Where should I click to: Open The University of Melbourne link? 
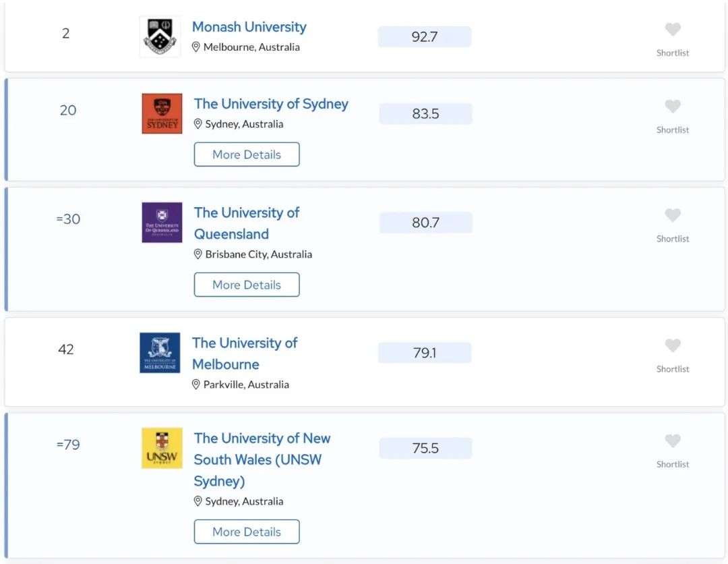[245, 353]
